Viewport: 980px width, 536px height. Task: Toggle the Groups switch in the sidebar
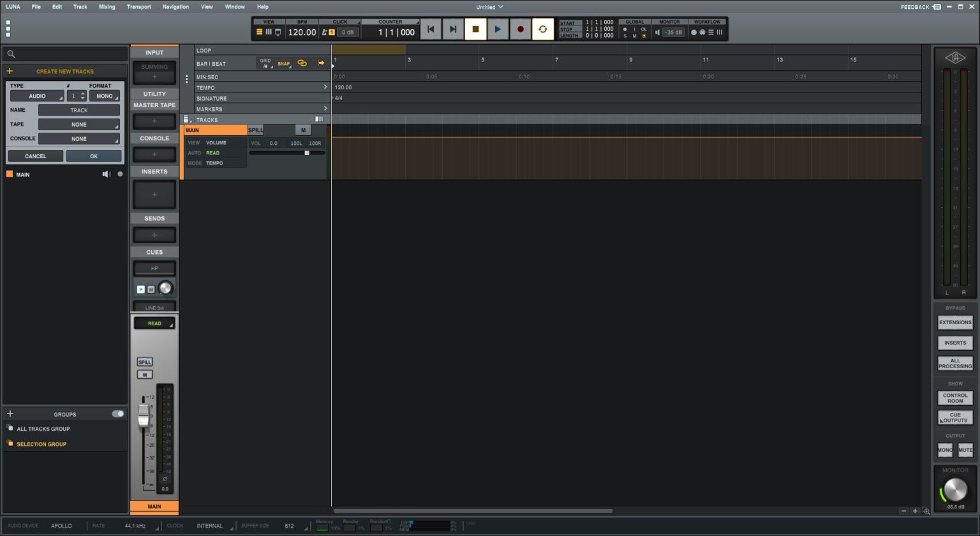[117, 413]
